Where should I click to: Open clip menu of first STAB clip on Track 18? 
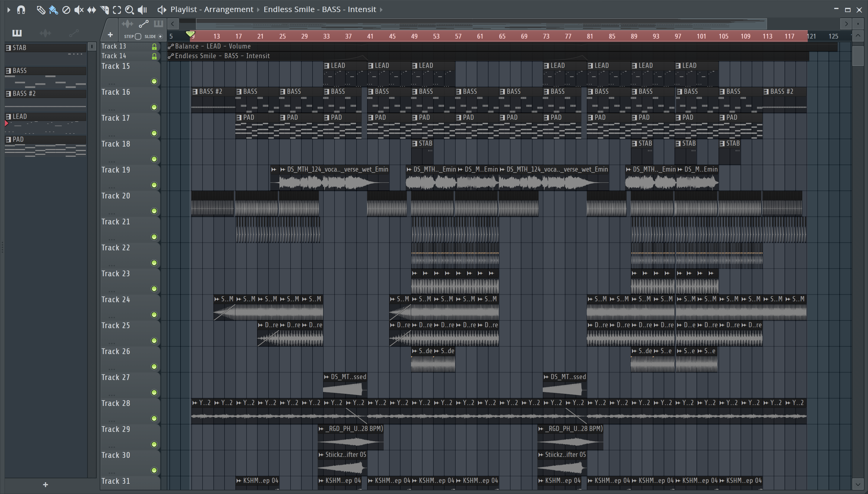coord(414,144)
